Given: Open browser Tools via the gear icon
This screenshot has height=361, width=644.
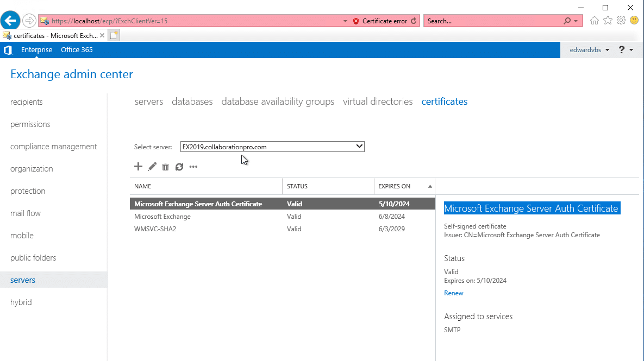Looking at the screenshot, I should tap(621, 20).
